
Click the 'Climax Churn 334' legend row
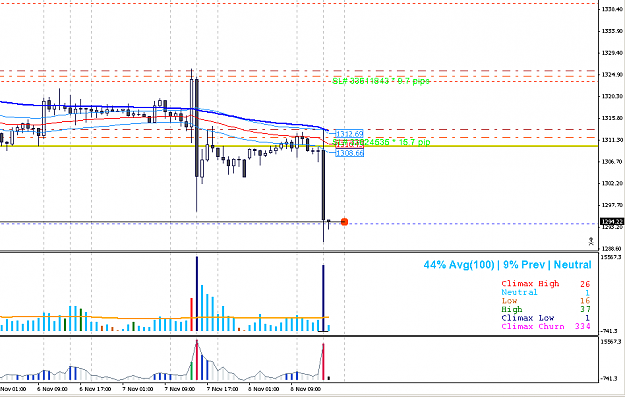[545, 326]
